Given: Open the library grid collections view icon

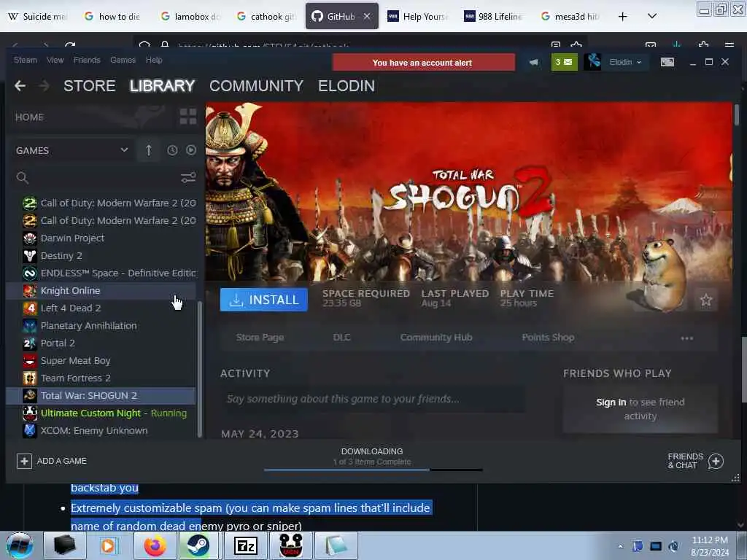Looking at the screenshot, I should [187, 117].
